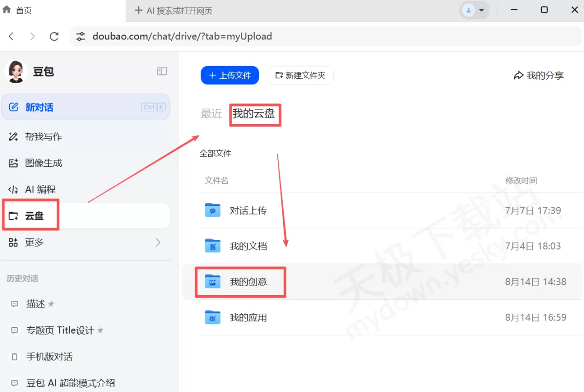Open AI 编程 coding section
Viewport: 584px width, 392px height.
coord(86,189)
